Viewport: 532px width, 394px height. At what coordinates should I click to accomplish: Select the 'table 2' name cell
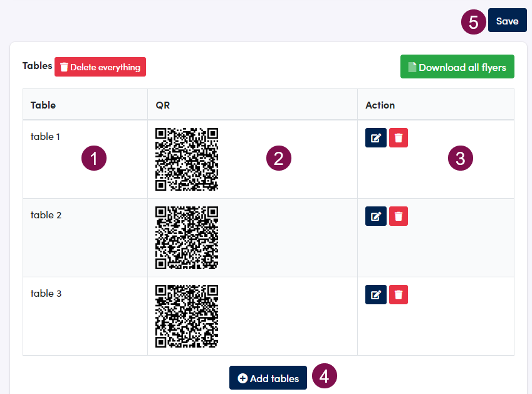tap(85, 238)
